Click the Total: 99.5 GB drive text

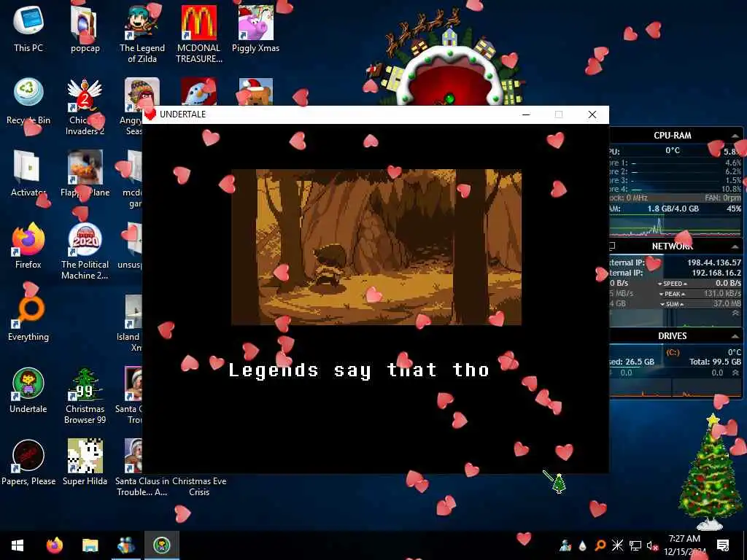click(x=715, y=362)
